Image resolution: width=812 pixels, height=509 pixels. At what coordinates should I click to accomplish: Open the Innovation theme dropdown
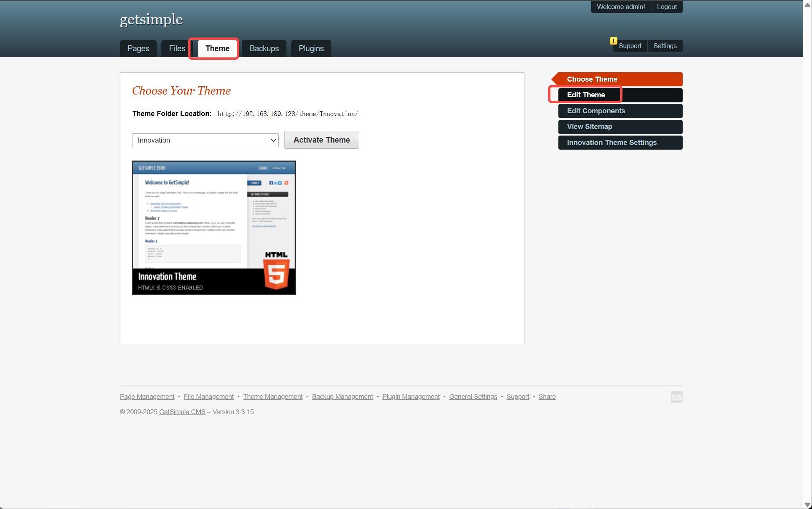205,140
